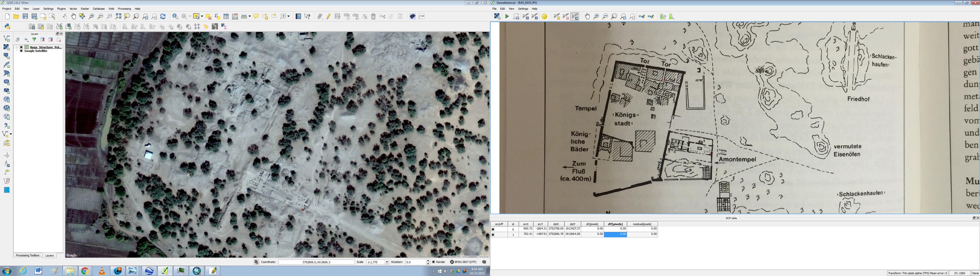Screen dimensions: 980x276
Task: Switch to the Layers tab at bottom
Action: point(50,255)
